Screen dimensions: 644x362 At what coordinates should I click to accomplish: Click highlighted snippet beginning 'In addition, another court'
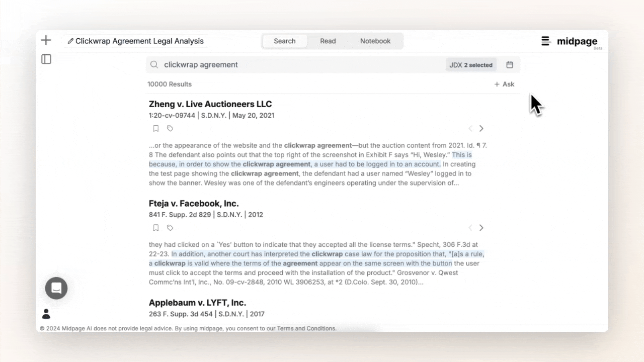(316, 258)
